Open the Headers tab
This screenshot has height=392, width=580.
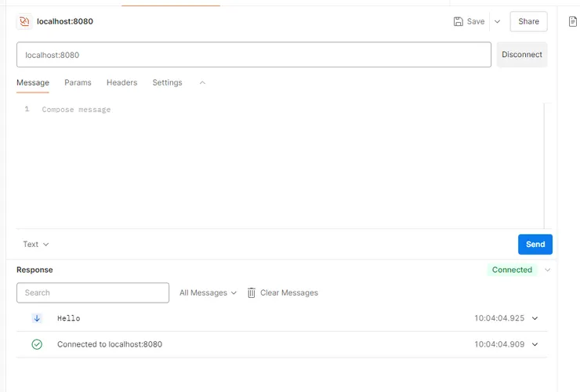[x=121, y=82]
